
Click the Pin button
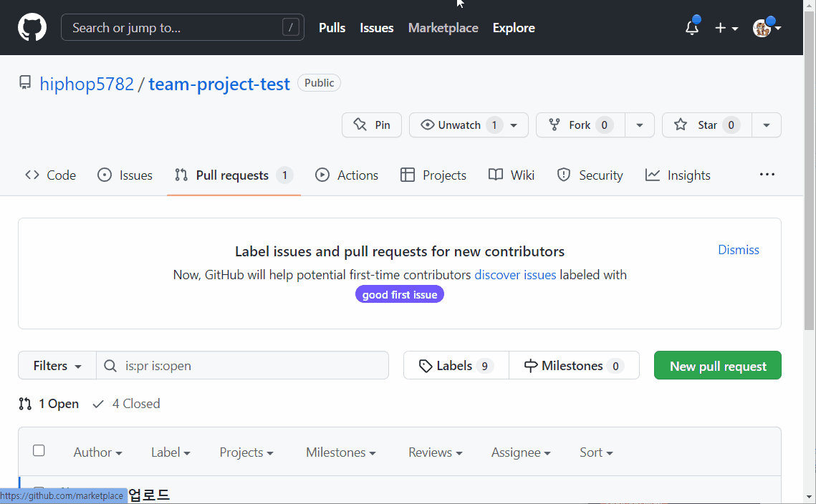pyautogui.click(x=372, y=125)
